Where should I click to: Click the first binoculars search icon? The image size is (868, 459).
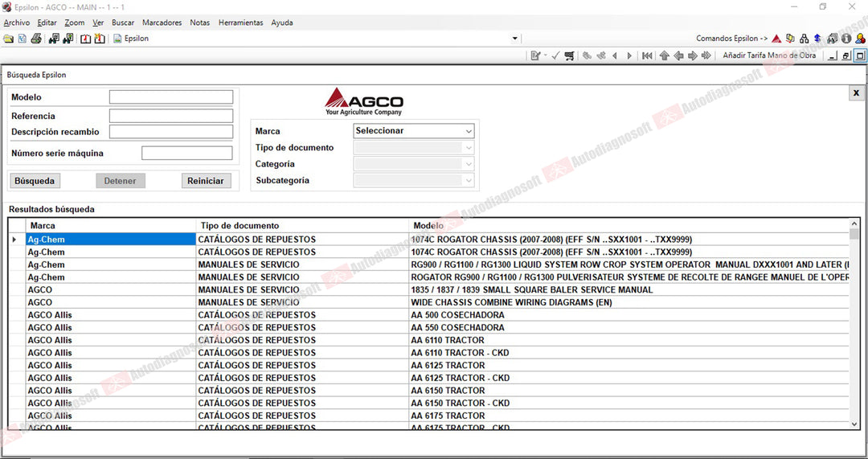[x=54, y=39]
